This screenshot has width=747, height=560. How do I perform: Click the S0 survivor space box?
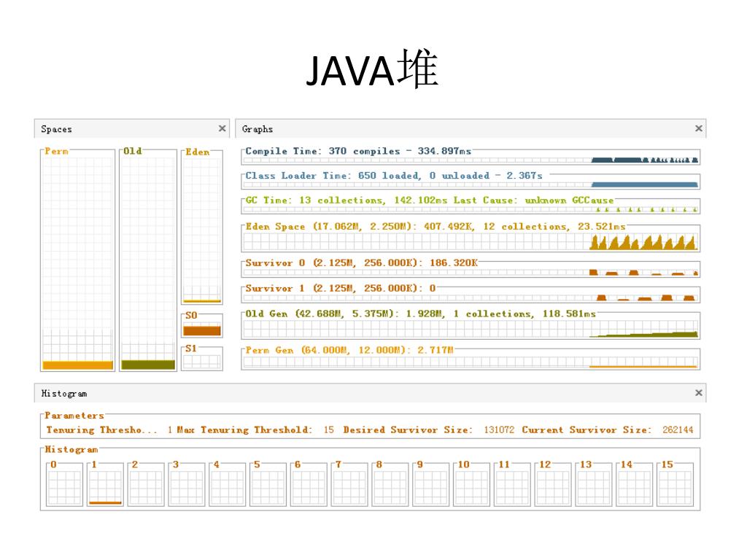(x=202, y=326)
